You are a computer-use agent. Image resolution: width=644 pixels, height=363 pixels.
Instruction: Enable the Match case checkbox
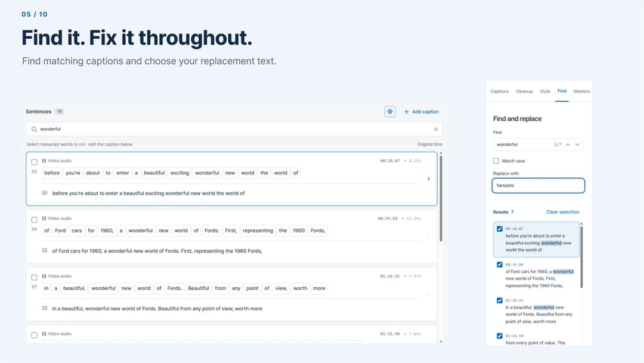coord(496,161)
